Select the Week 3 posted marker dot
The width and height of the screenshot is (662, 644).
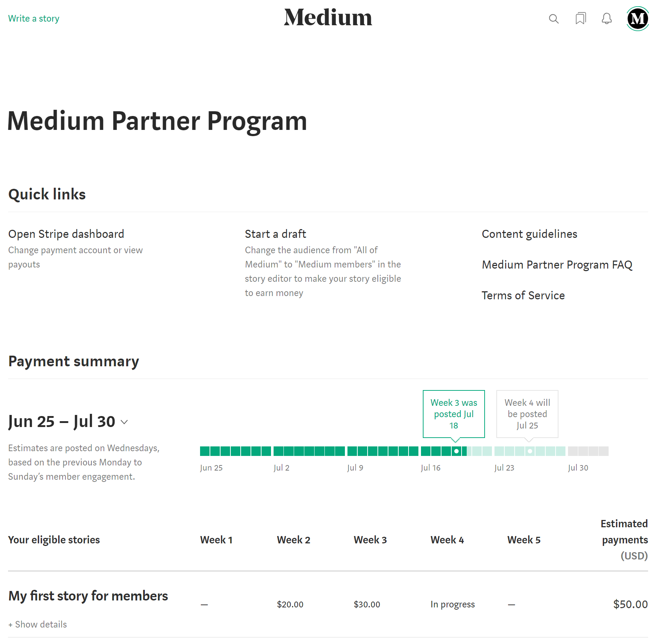[x=456, y=451]
